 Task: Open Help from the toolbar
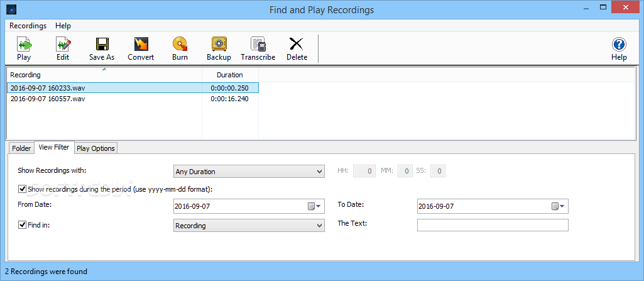coord(619,49)
